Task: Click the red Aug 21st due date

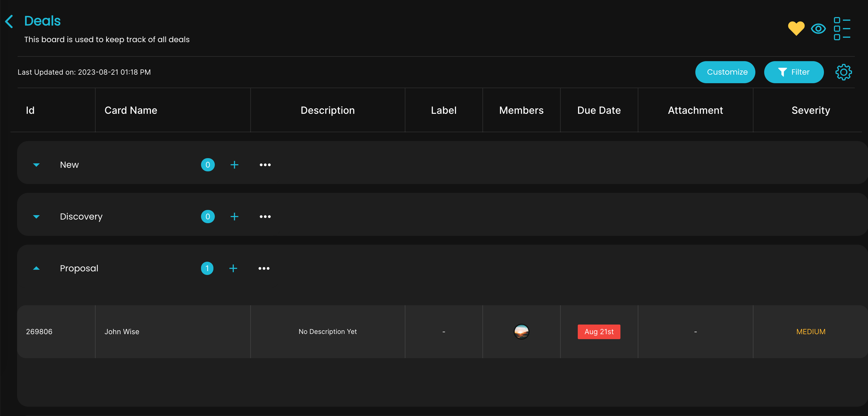Action: tap(599, 332)
